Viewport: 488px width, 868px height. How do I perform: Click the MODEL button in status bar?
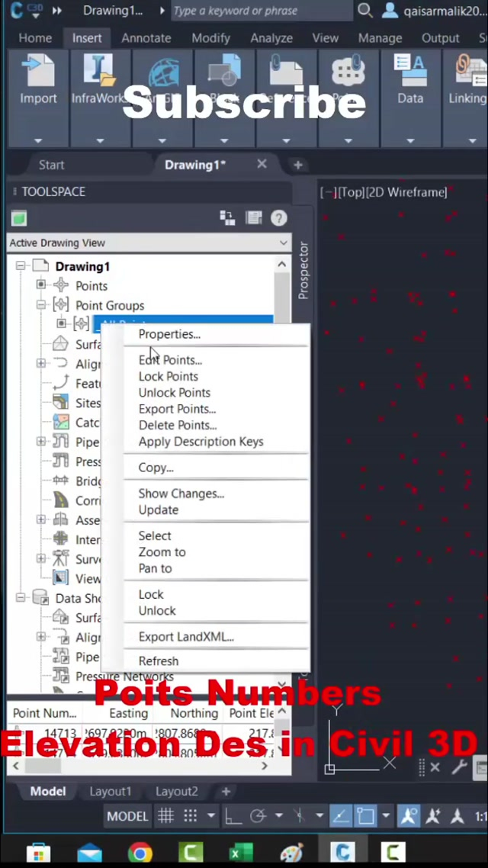(127, 816)
